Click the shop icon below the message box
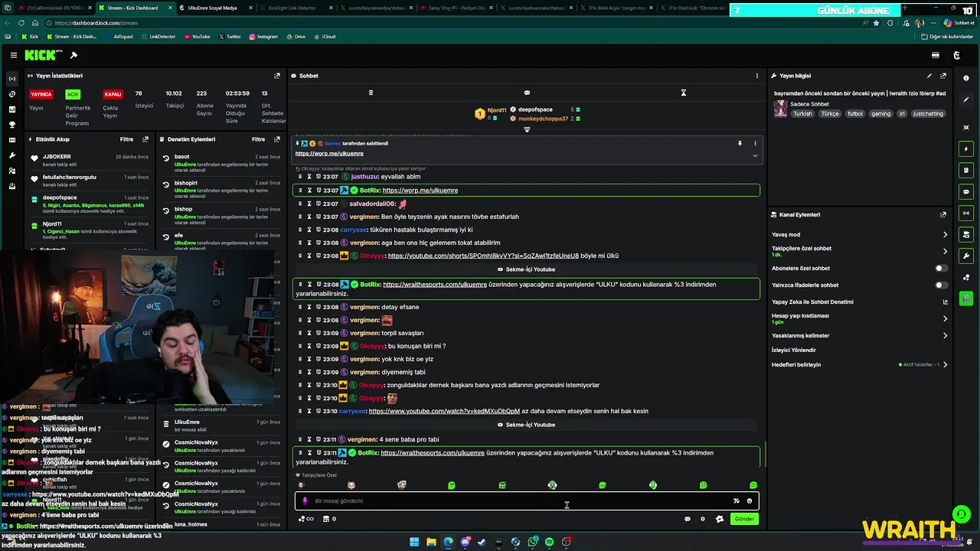This screenshot has height=551, width=980. [326, 519]
